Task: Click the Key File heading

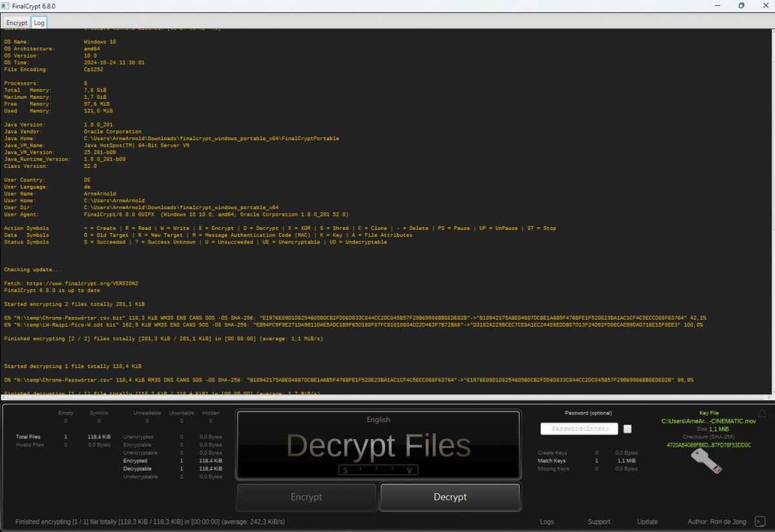Action: coord(709,413)
